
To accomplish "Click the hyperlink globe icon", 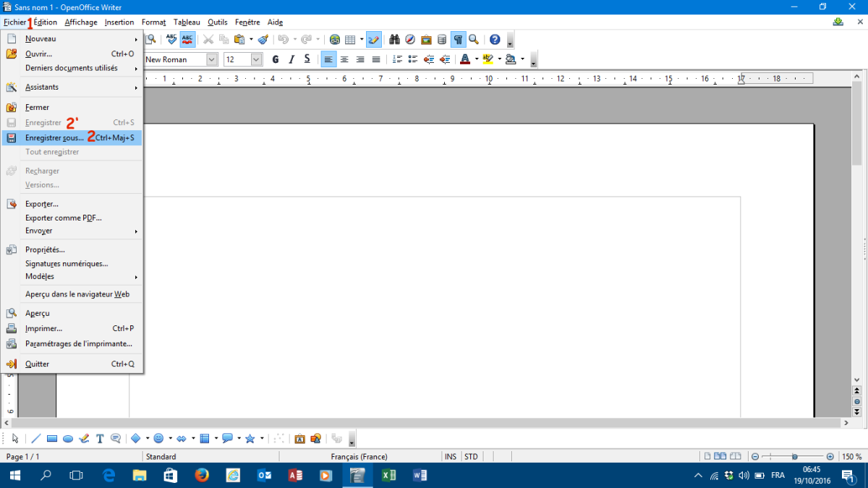I will click(x=335, y=40).
